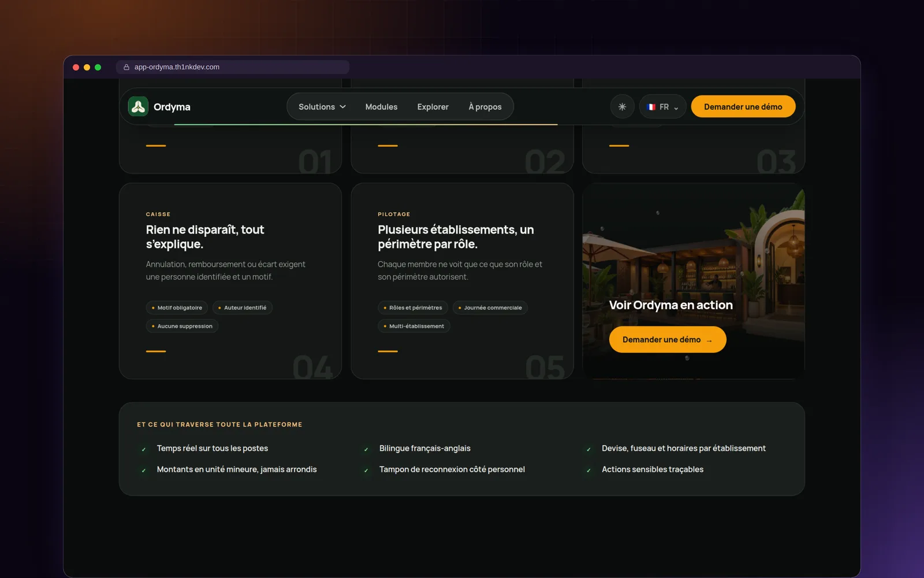The height and width of the screenshot is (578, 924).
Task: Click the green macOS maximize button
Action: pos(98,67)
